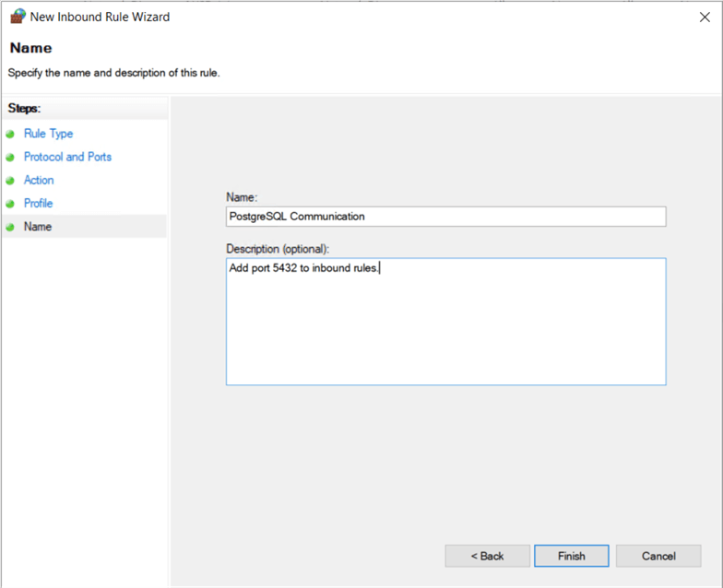Click the green bullet beside Profile
The width and height of the screenshot is (723, 588).
(10, 204)
